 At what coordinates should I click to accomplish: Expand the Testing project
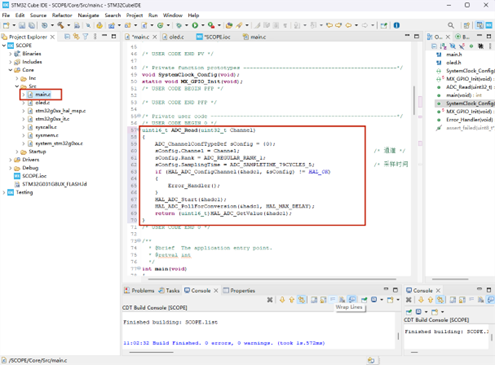coord(4,192)
